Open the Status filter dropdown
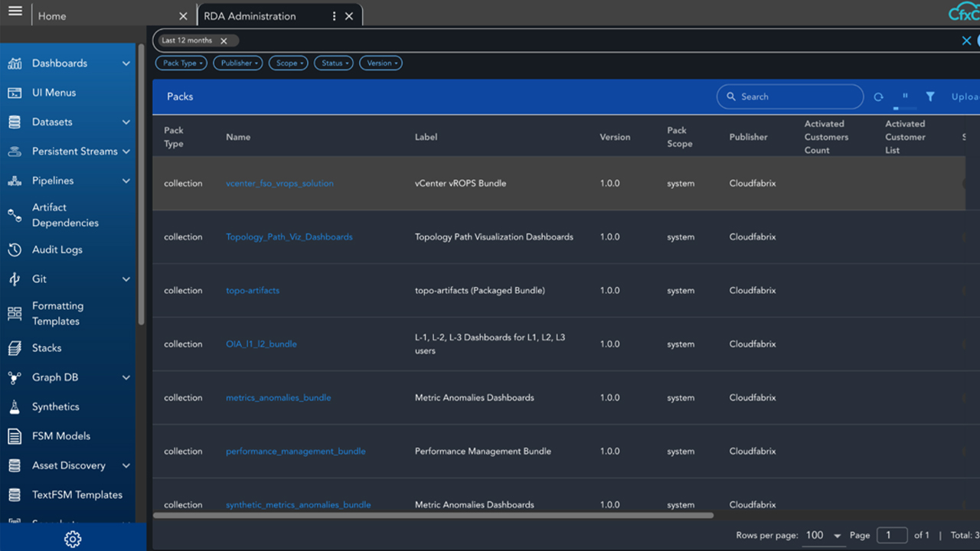Image resolution: width=980 pixels, height=551 pixels. coord(334,64)
